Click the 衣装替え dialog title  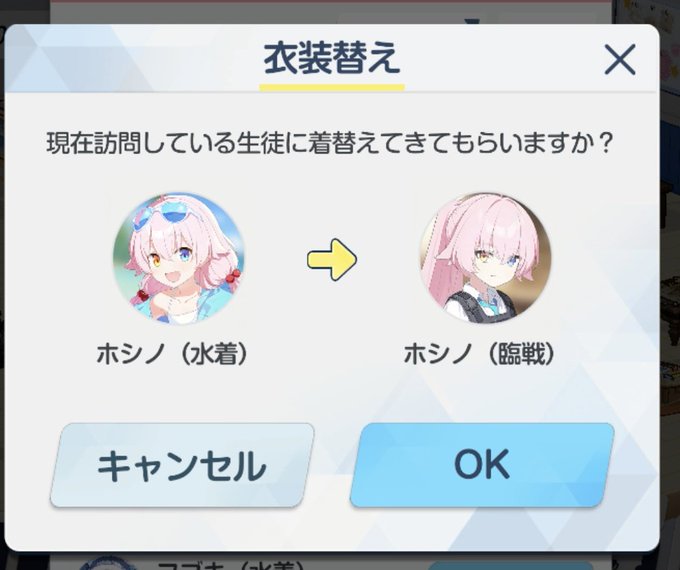coord(332,58)
